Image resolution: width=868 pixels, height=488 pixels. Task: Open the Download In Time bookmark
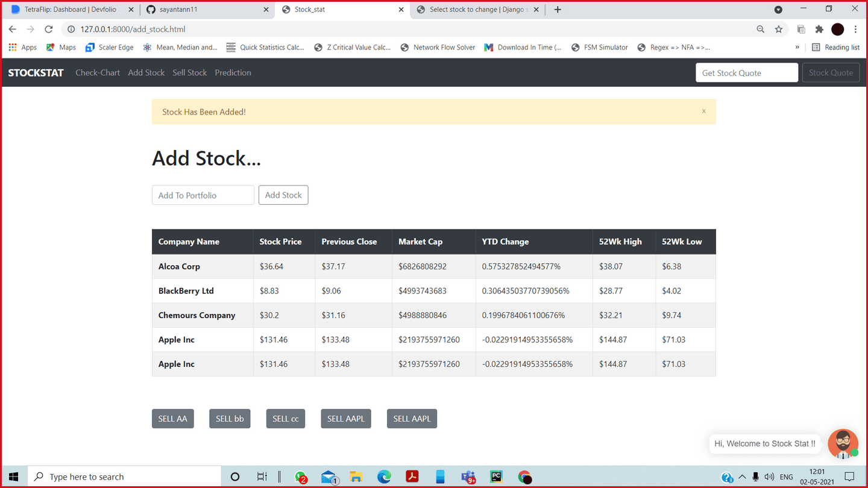tap(523, 47)
